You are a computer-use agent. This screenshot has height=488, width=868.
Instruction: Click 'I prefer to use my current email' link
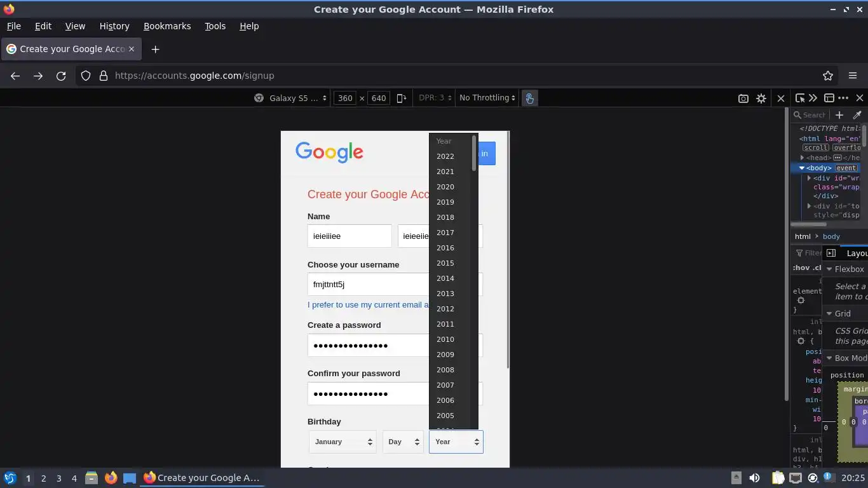pyautogui.click(x=368, y=305)
